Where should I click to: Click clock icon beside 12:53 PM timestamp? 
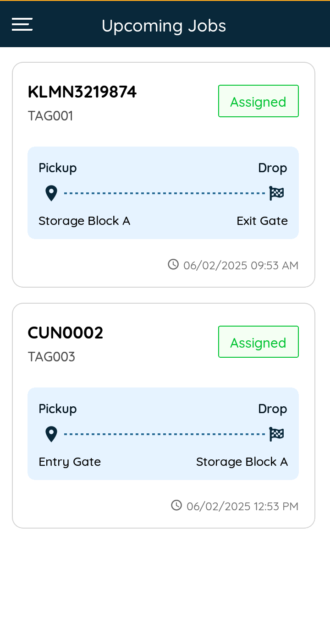[176, 505]
